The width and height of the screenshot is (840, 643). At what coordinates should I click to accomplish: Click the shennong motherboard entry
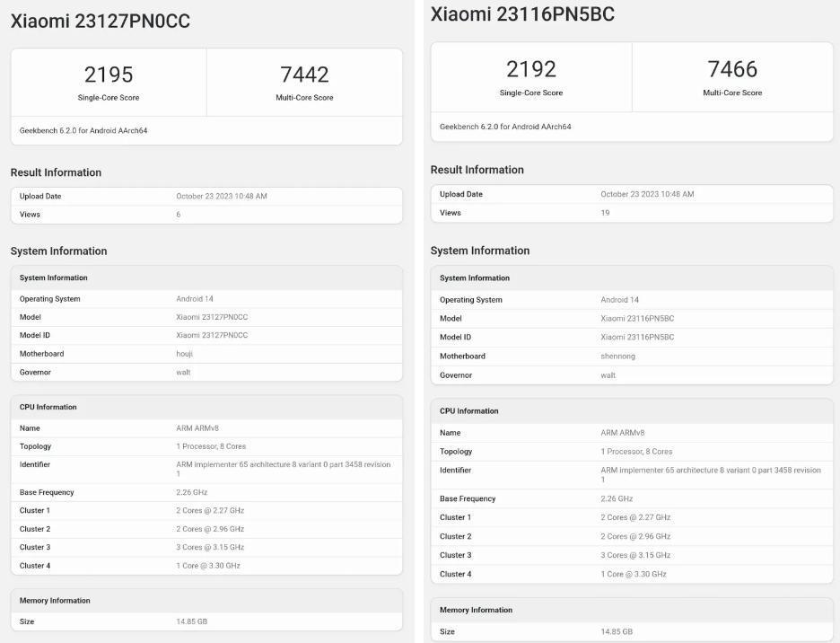click(617, 356)
